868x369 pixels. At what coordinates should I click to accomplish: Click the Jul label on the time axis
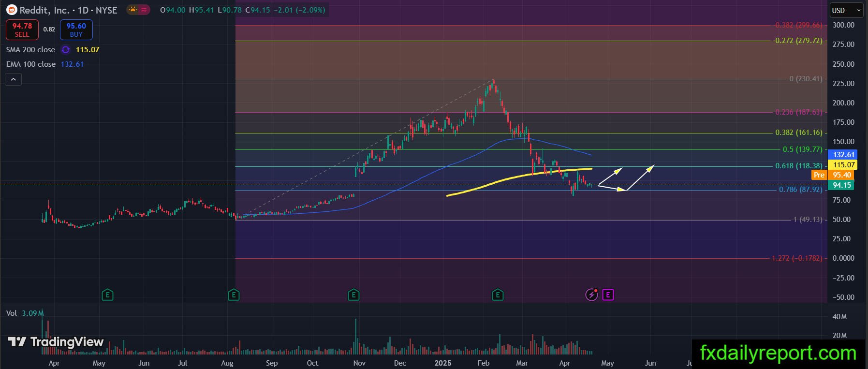[x=182, y=363]
